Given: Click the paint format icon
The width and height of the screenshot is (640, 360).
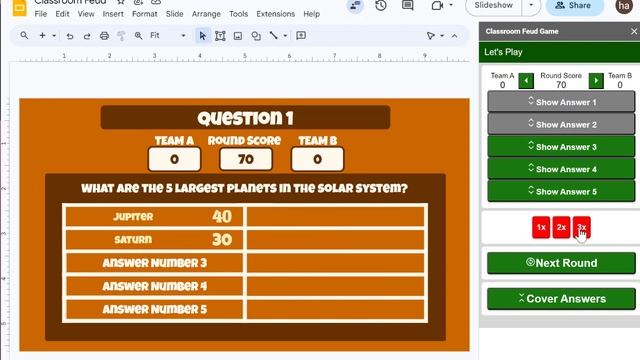Looking at the screenshot, I should coord(121,36).
